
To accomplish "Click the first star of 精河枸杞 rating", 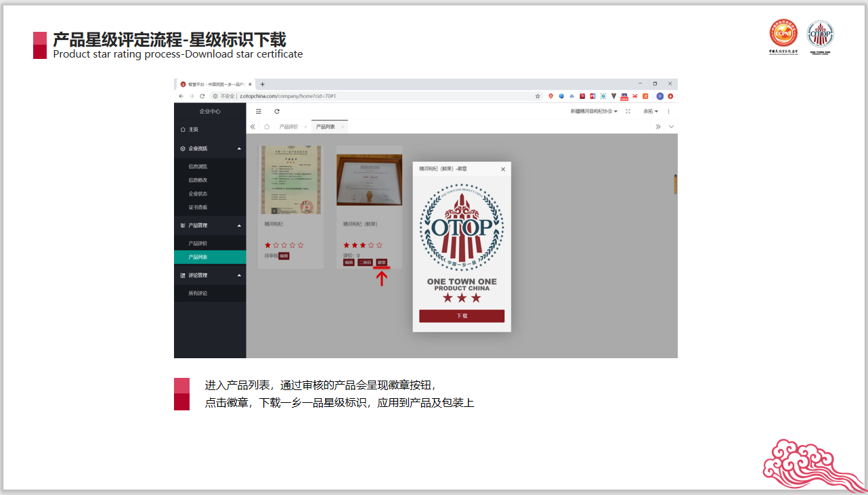I will [x=268, y=244].
